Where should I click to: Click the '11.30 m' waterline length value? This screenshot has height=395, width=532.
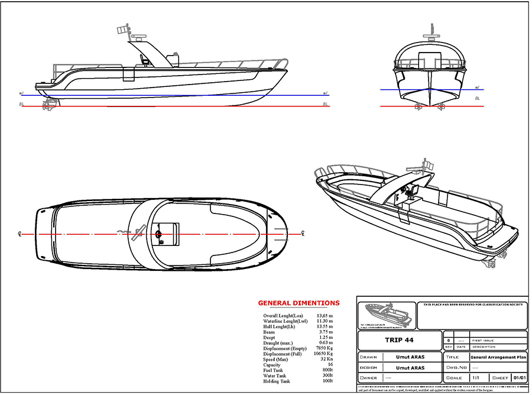pos(325,321)
